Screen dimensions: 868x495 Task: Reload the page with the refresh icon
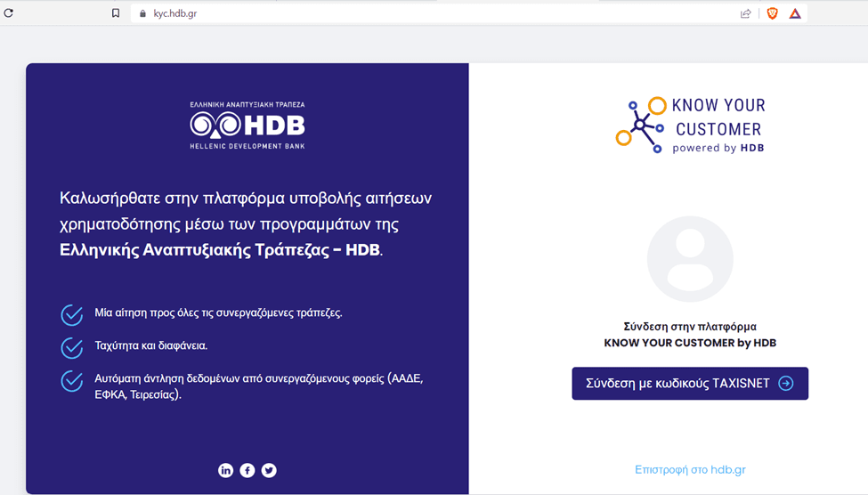[x=8, y=12]
